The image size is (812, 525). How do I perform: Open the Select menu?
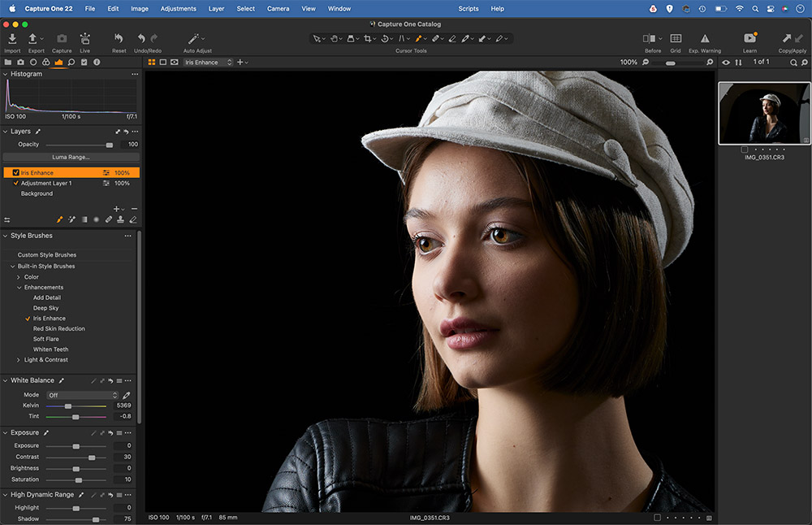[246, 9]
